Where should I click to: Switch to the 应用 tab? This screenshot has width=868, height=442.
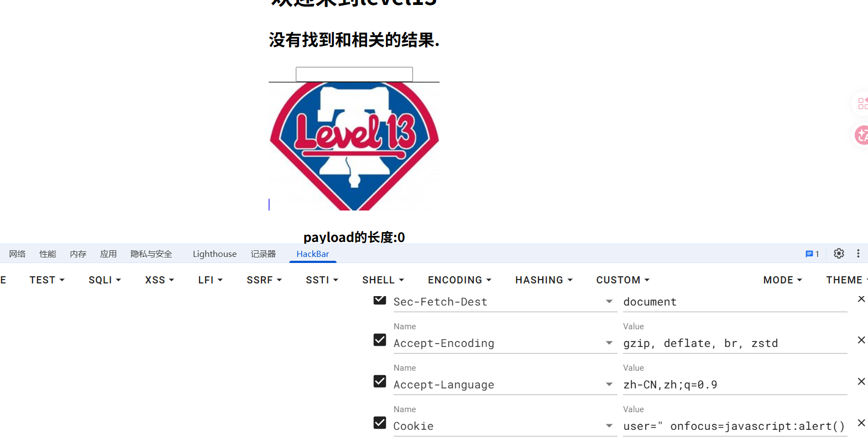pos(108,254)
